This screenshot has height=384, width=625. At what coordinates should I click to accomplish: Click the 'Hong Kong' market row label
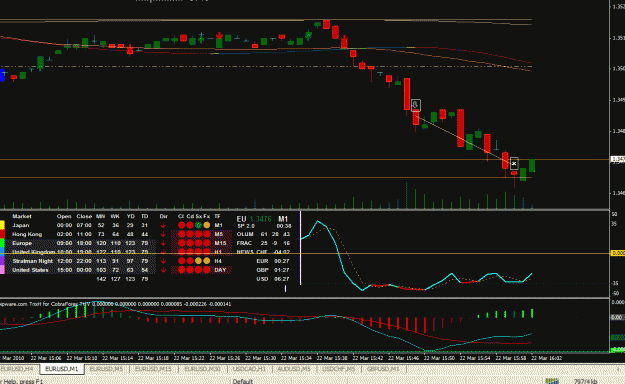(x=27, y=234)
